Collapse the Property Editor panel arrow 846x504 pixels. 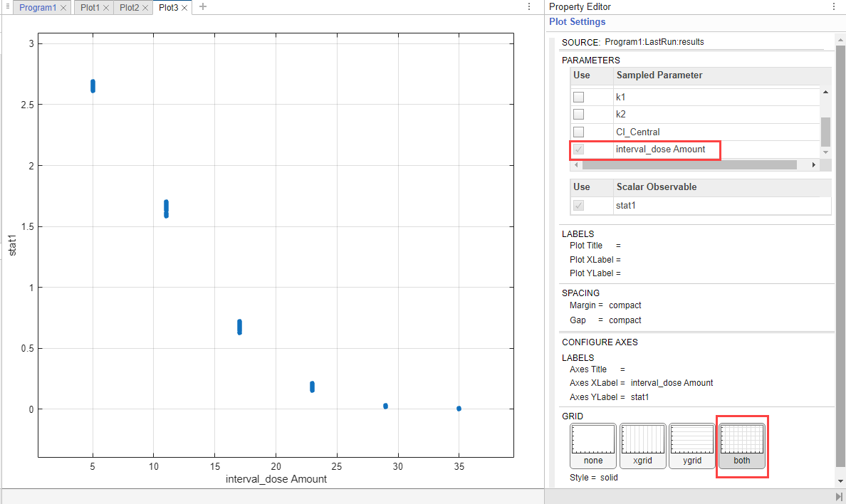pyautogui.click(x=839, y=496)
